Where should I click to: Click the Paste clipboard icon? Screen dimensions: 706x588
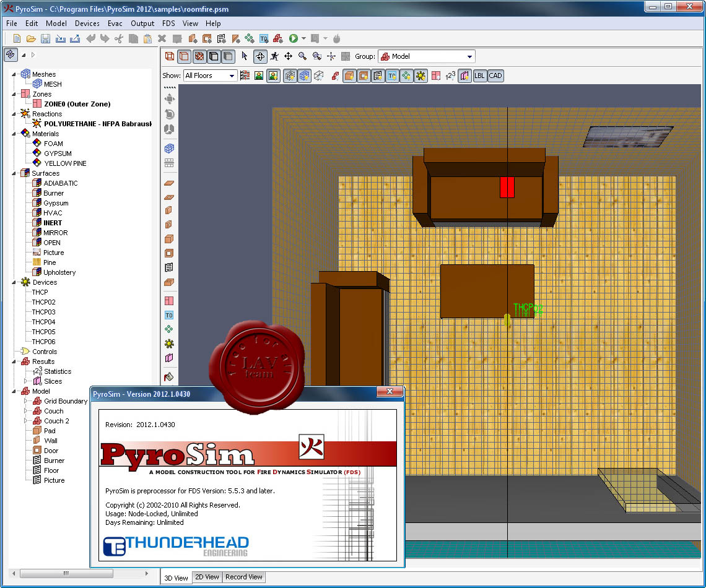click(147, 39)
